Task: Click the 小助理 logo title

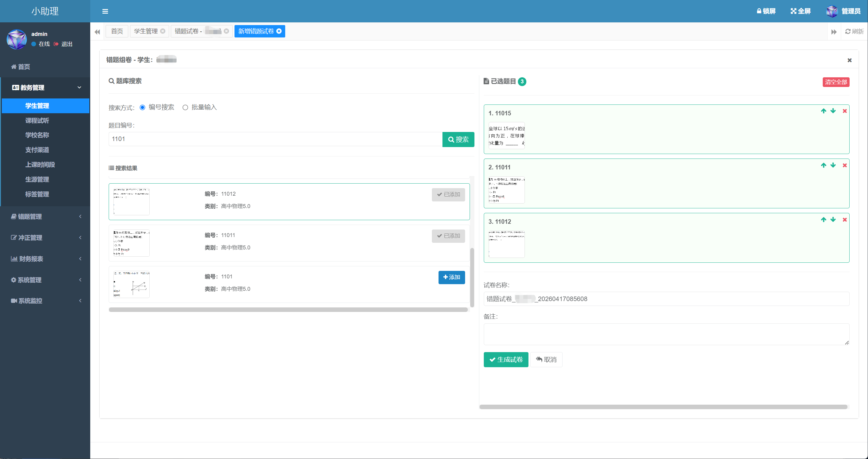Action: tap(45, 11)
